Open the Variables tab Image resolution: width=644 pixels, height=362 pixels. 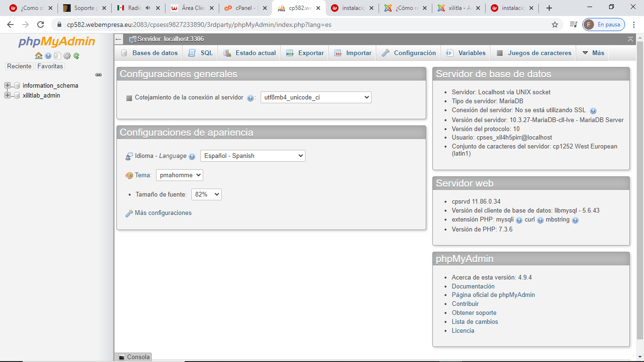(x=466, y=53)
